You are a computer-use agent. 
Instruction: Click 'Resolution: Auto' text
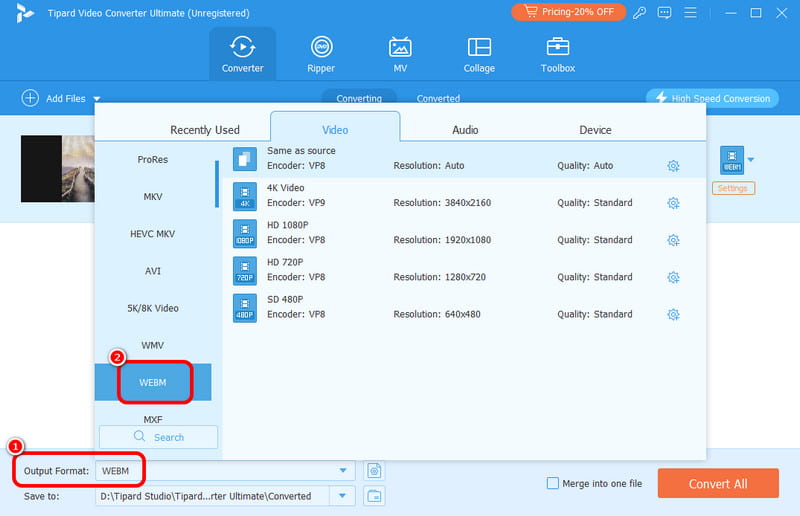click(429, 165)
